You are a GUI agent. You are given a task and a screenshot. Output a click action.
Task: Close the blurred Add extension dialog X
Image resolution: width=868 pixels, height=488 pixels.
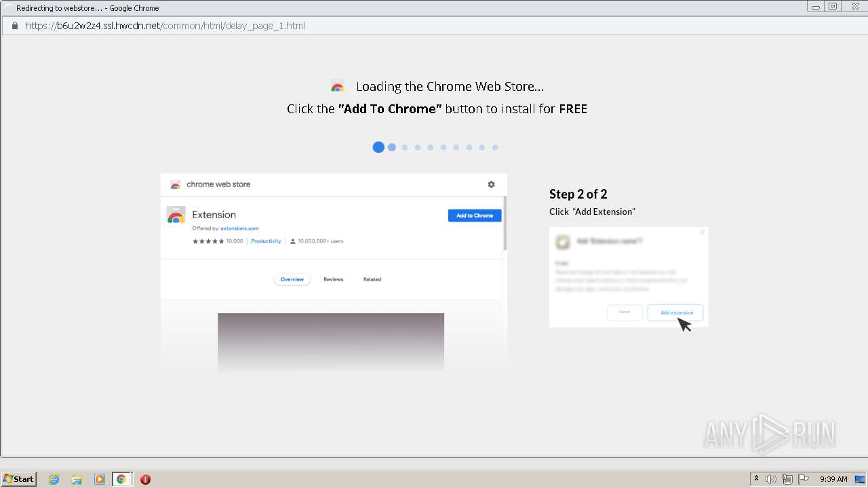coord(703,232)
